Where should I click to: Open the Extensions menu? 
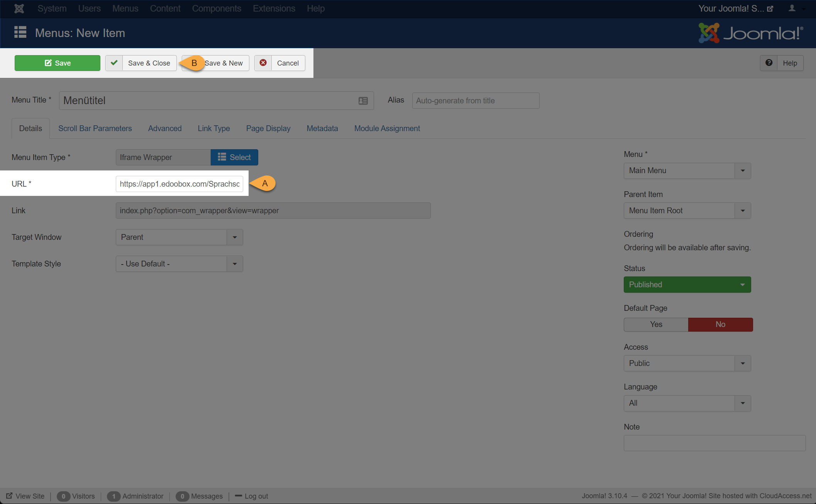[274, 8]
